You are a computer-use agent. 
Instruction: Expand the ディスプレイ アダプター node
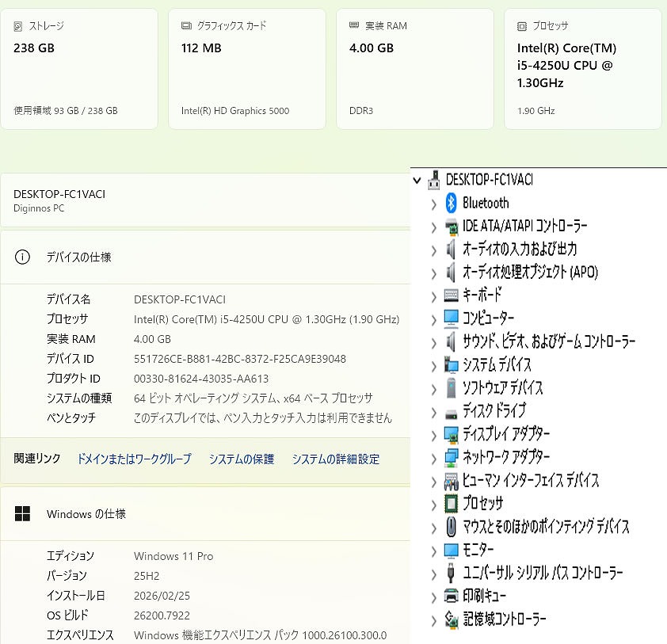click(x=433, y=435)
